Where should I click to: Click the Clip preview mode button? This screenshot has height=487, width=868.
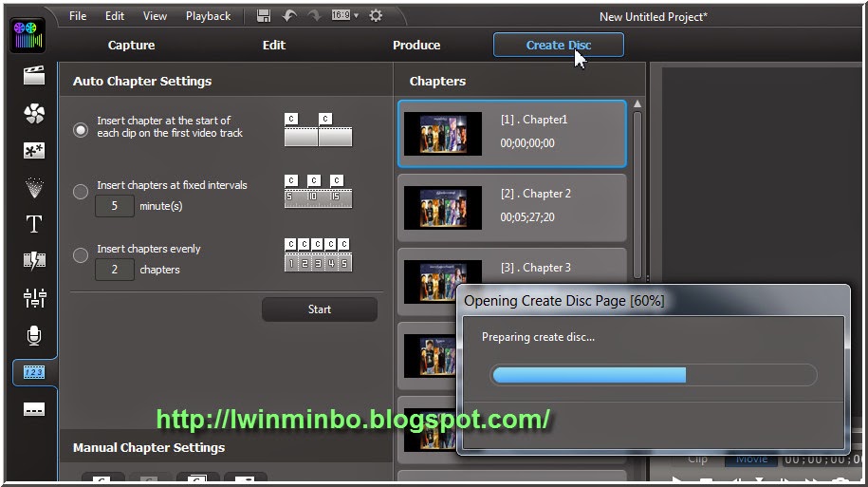pyautogui.click(x=697, y=459)
